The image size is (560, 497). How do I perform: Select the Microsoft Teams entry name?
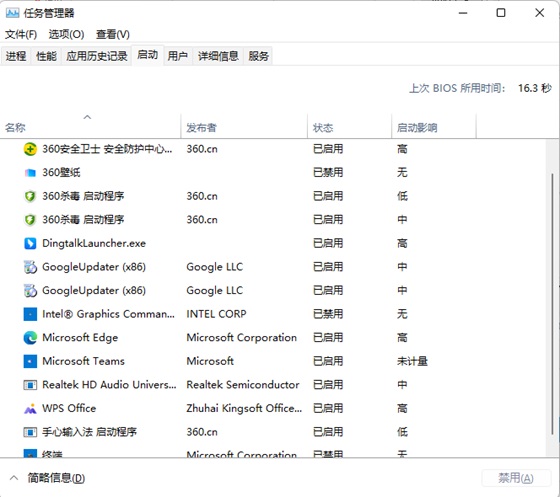click(84, 361)
